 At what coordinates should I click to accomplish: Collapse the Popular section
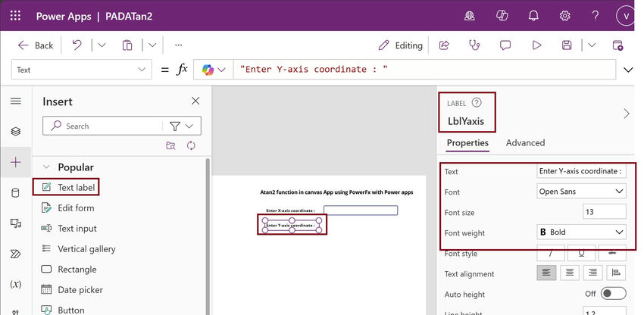[46, 167]
